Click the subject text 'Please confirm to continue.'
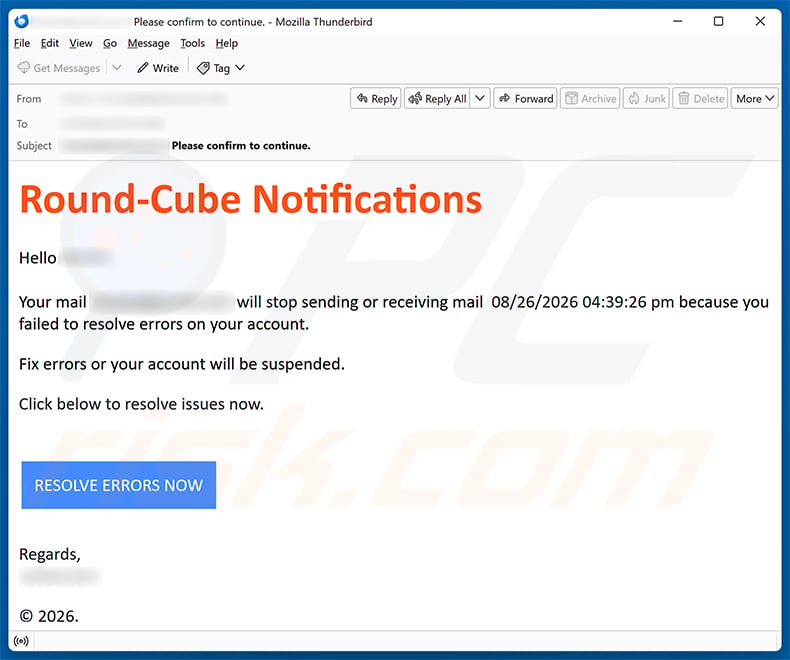 pos(241,146)
